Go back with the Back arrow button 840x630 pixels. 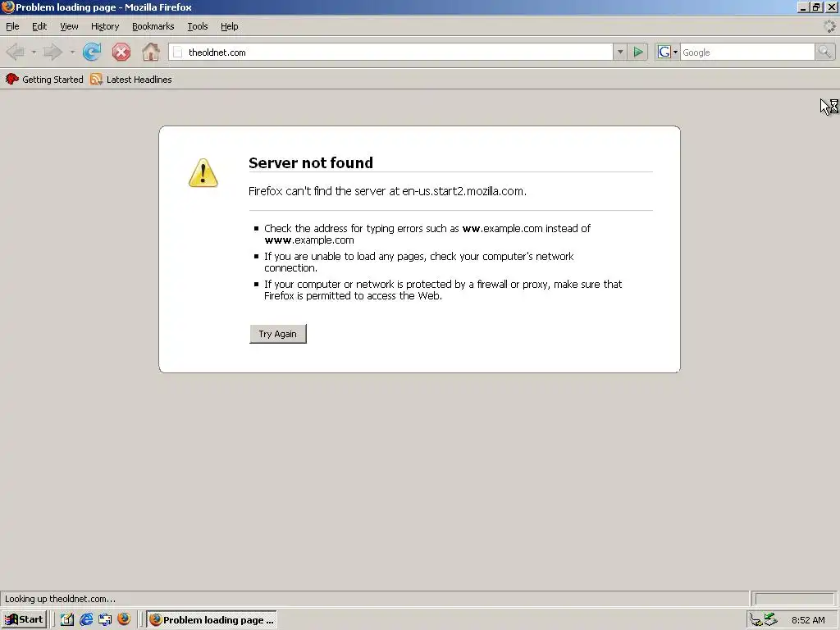point(16,52)
